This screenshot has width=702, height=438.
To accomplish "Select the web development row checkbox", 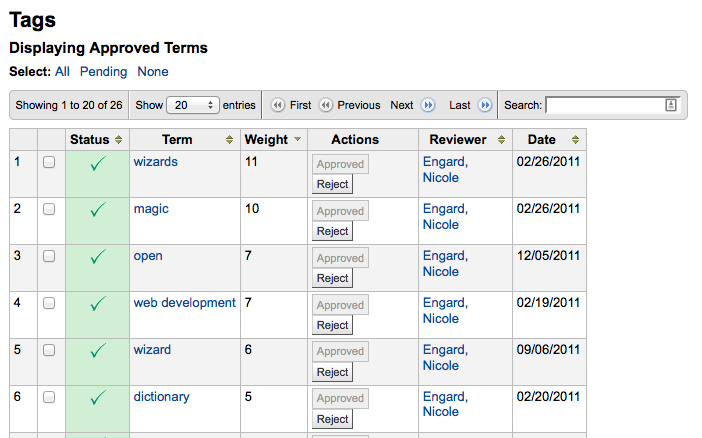I will (x=49, y=304).
